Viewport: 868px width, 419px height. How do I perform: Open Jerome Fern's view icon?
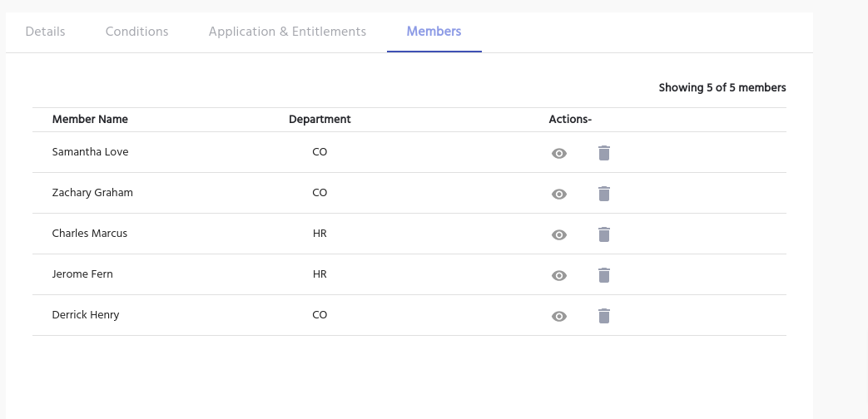point(559,276)
